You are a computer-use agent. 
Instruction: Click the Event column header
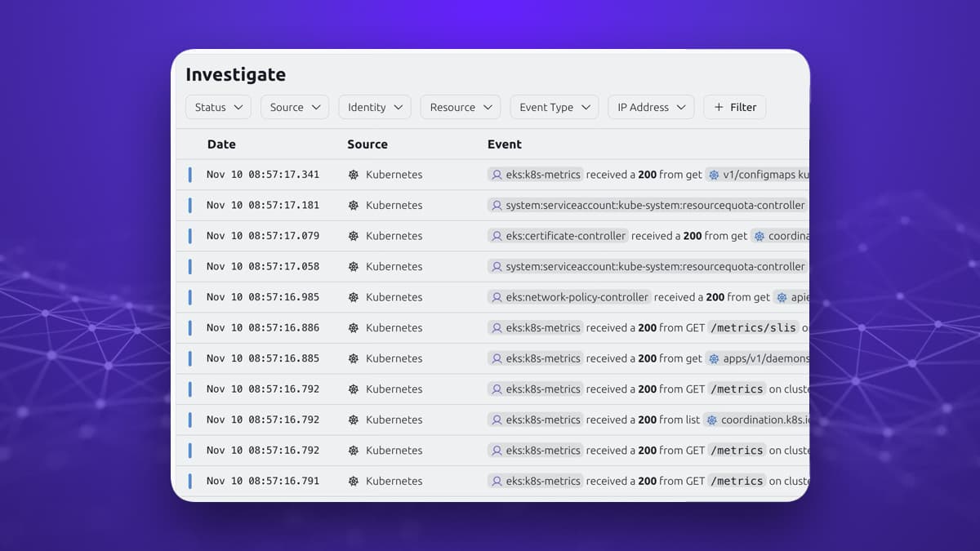[x=505, y=144]
